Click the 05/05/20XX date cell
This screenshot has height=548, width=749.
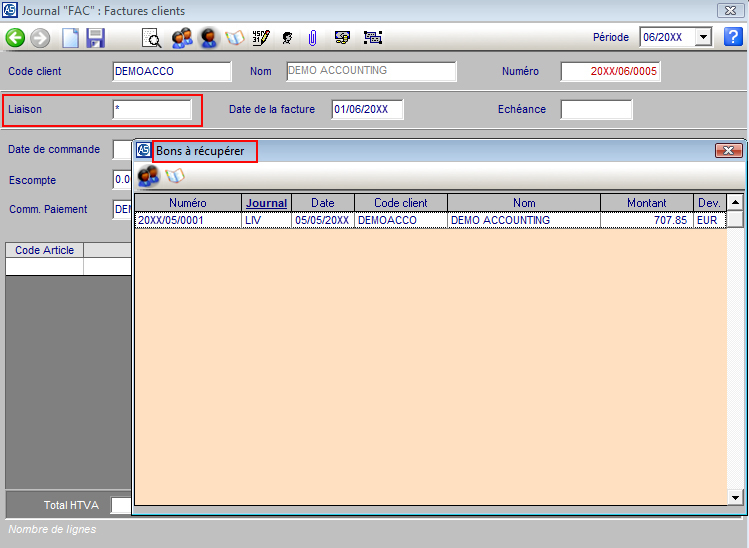coord(323,220)
